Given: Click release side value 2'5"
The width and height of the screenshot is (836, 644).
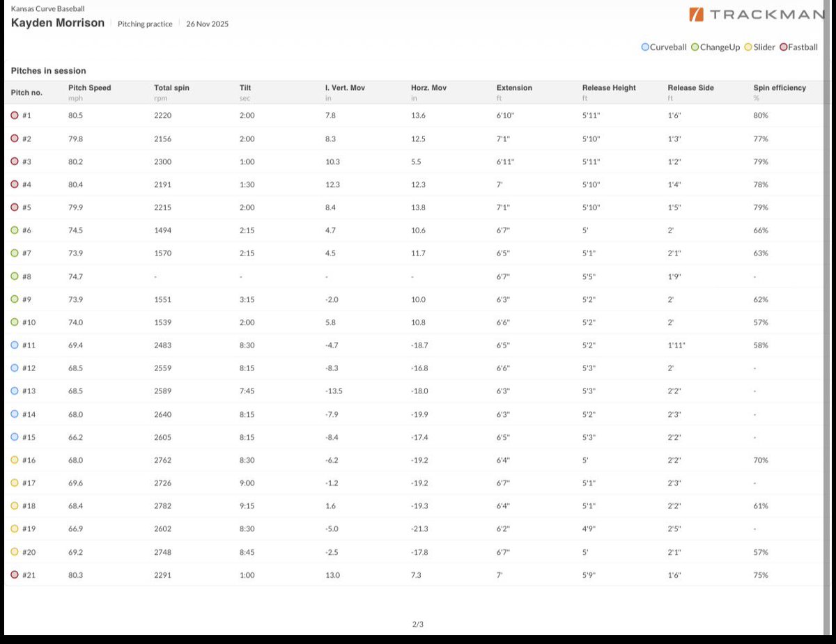Looking at the screenshot, I should point(676,529).
